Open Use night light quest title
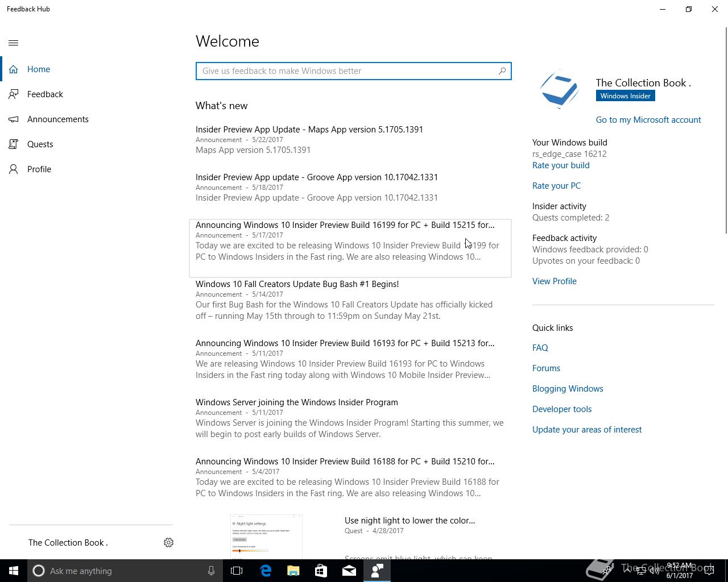728x582 pixels. point(409,521)
